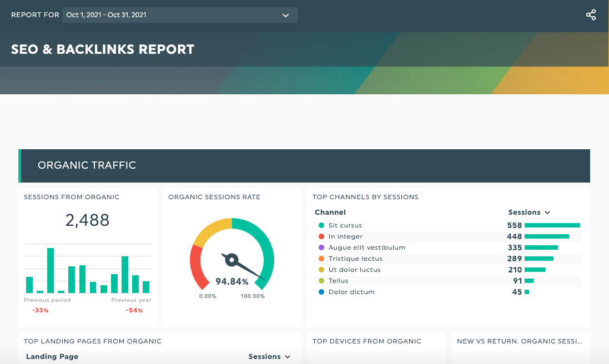609x364 pixels.
Task: Click the -54% previous year change
Action: [x=134, y=310]
